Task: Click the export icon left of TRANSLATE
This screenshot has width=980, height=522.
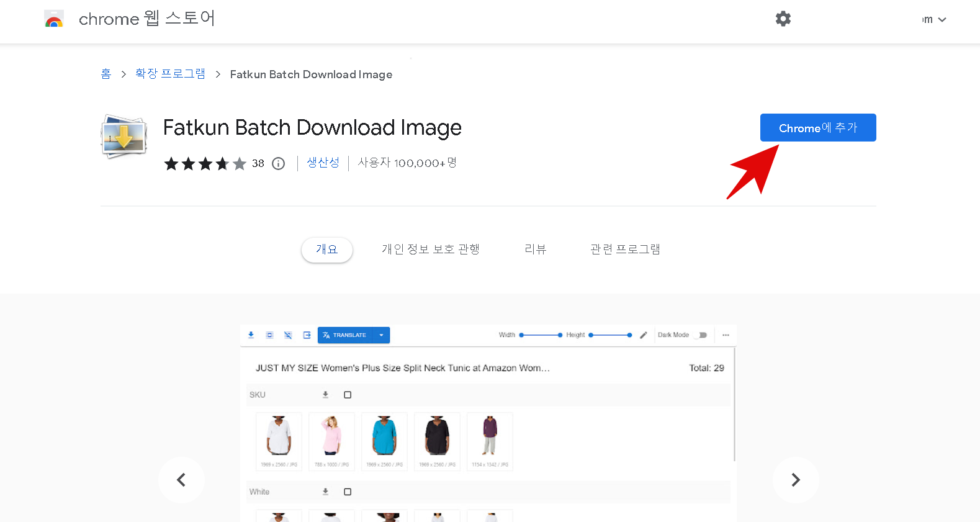Action: pos(307,335)
